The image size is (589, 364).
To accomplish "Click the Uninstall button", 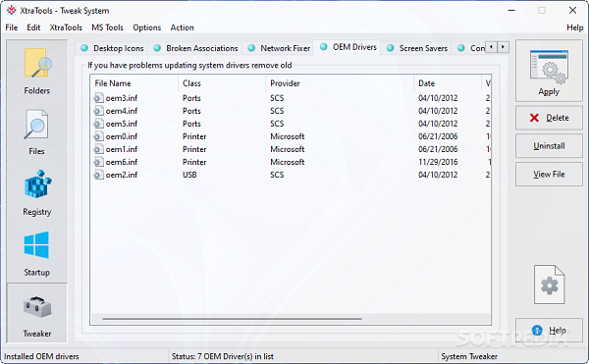I will pyautogui.click(x=549, y=146).
